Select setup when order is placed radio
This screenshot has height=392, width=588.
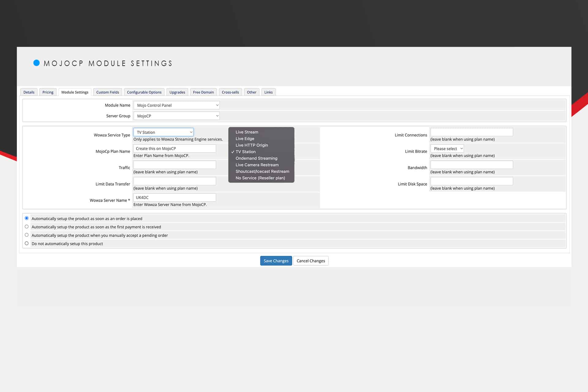point(27,218)
